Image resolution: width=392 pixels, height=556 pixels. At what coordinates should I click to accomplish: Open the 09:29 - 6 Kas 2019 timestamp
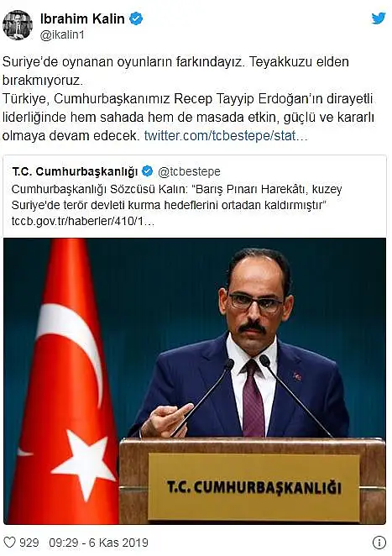[x=98, y=543]
